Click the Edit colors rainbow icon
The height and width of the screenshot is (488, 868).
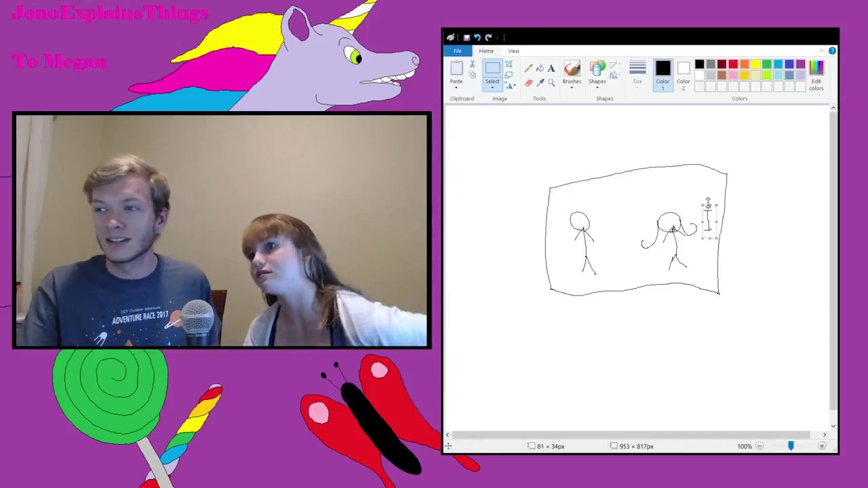pyautogui.click(x=816, y=68)
